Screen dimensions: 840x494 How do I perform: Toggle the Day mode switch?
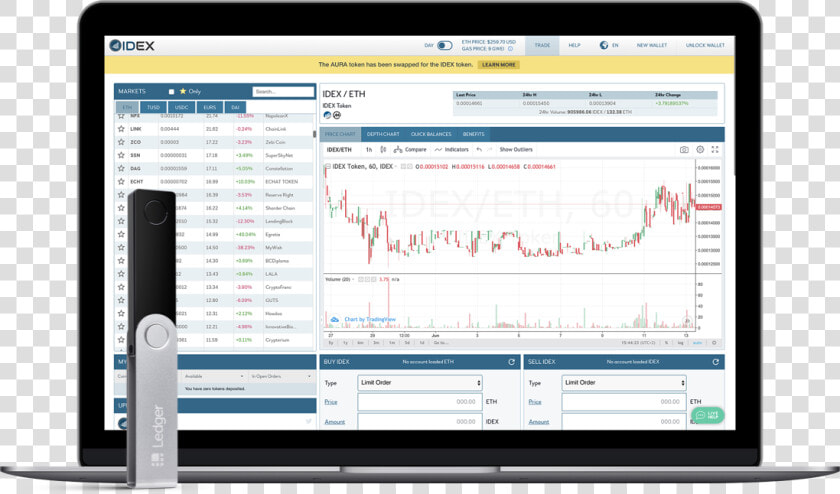(x=445, y=46)
